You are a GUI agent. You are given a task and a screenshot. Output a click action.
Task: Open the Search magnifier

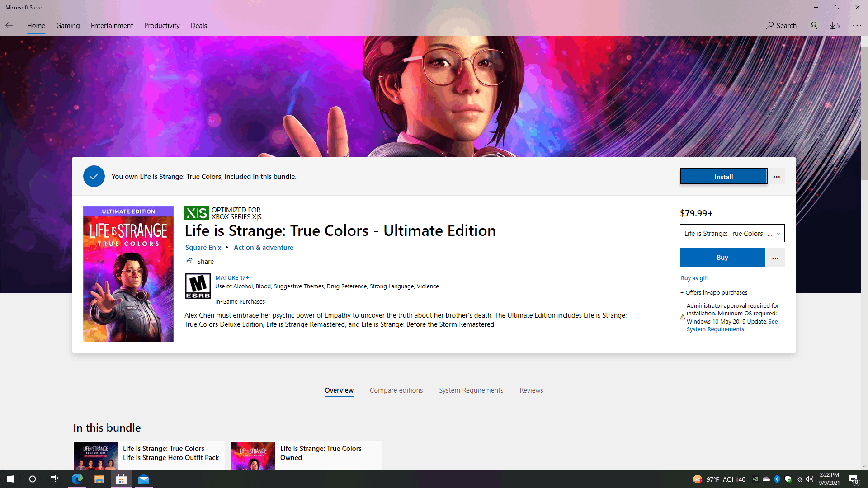pos(781,25)
